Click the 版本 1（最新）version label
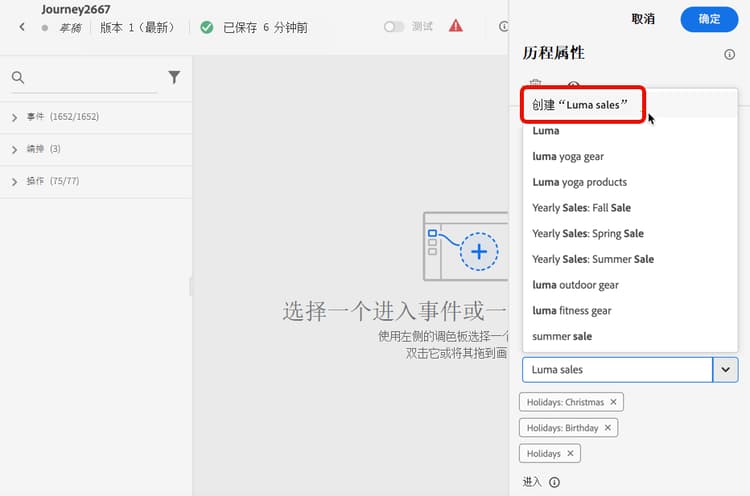 click(138, 27)
